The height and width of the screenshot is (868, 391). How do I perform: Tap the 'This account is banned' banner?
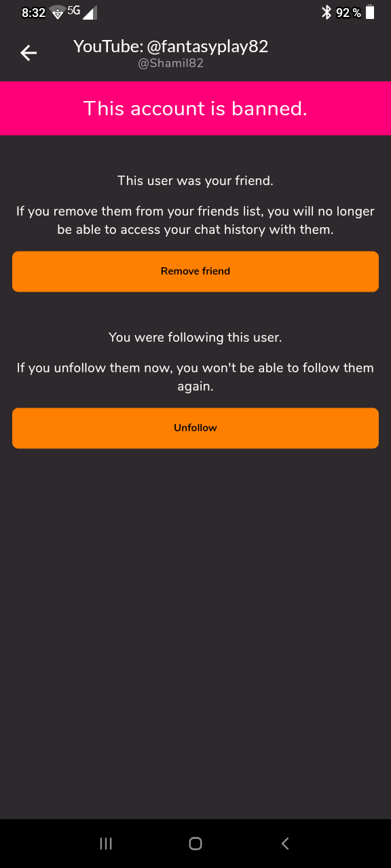[195, 108]
